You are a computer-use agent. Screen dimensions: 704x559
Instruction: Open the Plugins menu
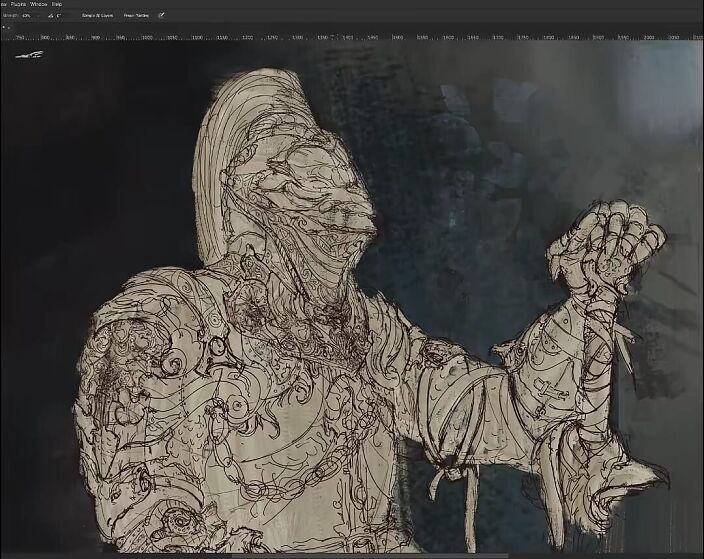pyautogui.click(x=17, y=4)
